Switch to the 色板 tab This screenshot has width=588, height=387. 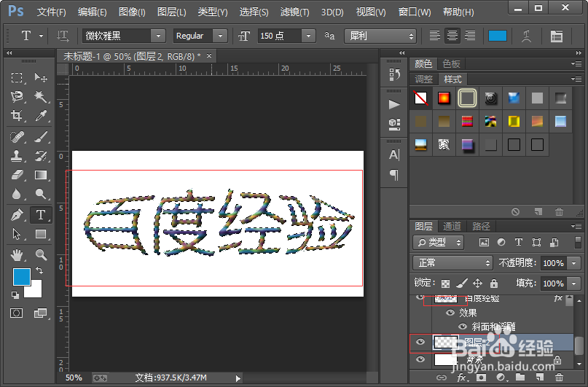[451, 63]
